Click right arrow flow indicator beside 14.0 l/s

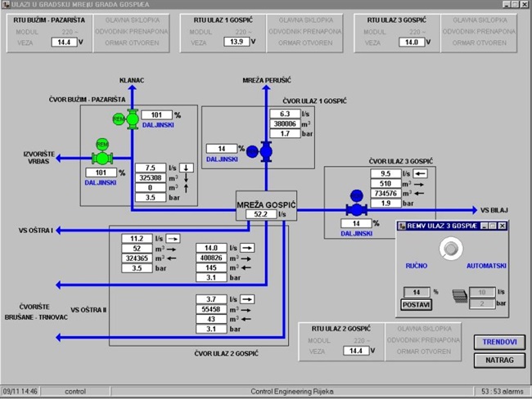pyautogui.click(x=247, y=248)
